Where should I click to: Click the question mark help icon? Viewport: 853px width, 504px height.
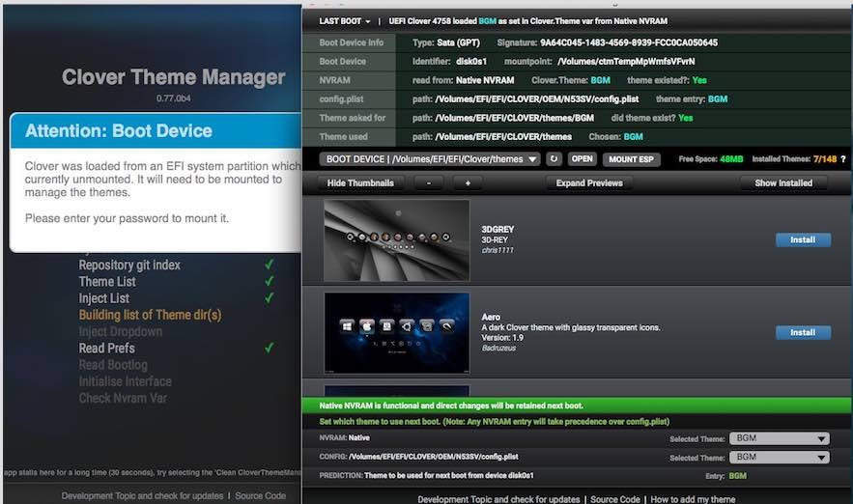point(843,159)
